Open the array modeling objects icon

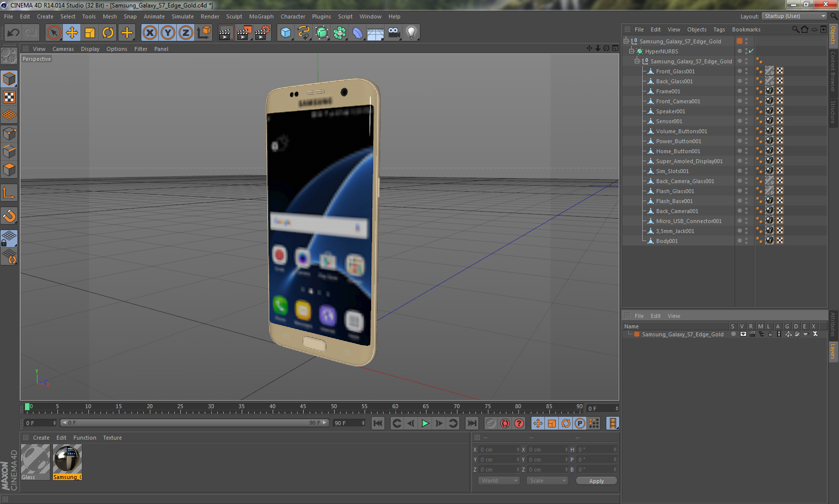pyautogui.click(x=340, y=33)
